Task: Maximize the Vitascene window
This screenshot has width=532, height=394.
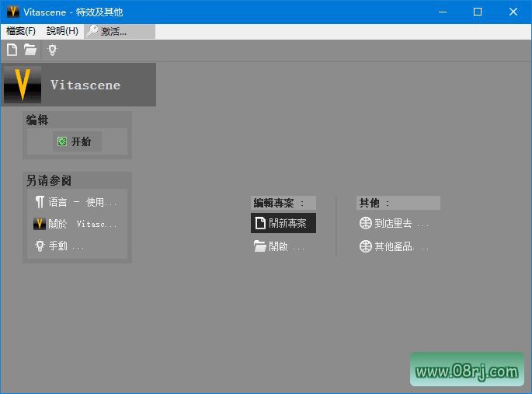Action: 478,12
